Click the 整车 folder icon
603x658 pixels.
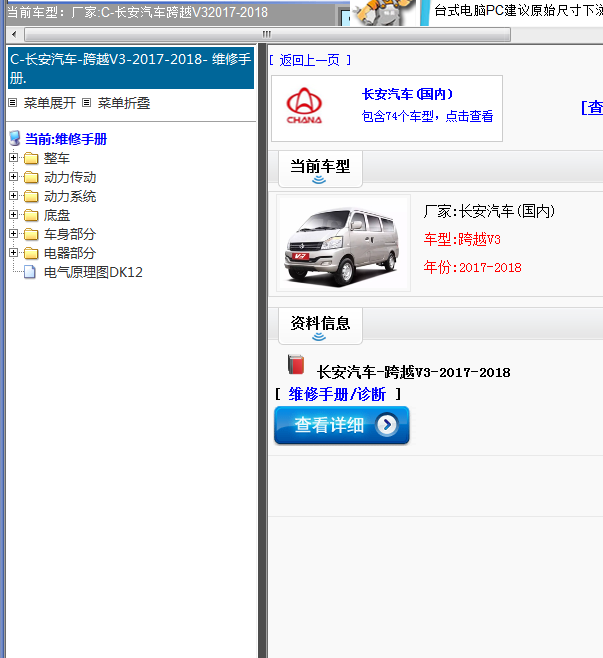[x=31, y=158]
